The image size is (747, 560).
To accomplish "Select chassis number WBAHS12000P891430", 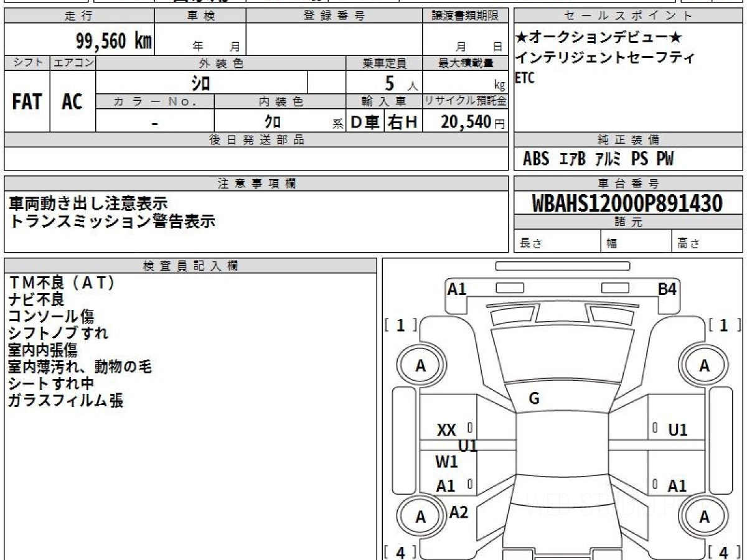I will click(627, 203).
